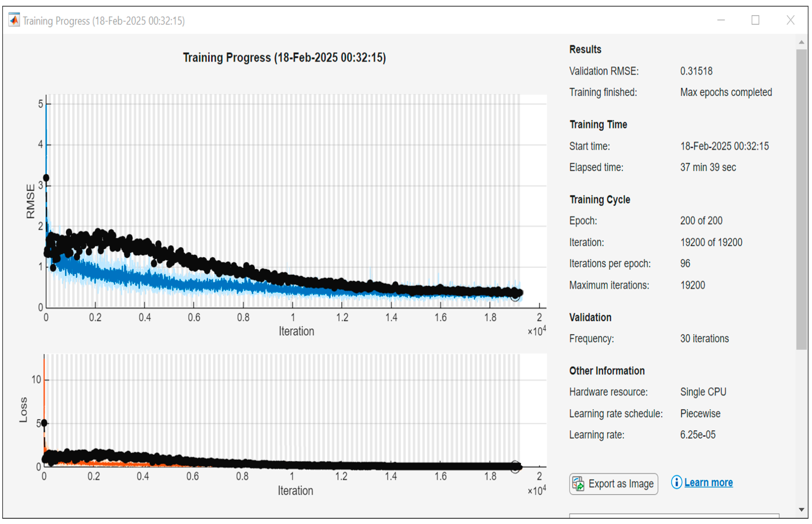Screen dimensions: 812x524
Task: Click the Iteration value '19200 of 19200'
Action: pyautogui.click(x=711, y=242)
